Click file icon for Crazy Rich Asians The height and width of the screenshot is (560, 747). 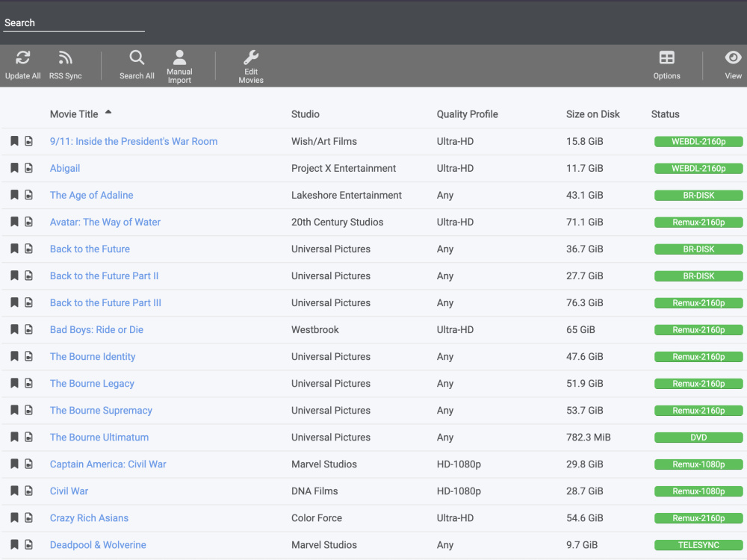pos(28,518)
